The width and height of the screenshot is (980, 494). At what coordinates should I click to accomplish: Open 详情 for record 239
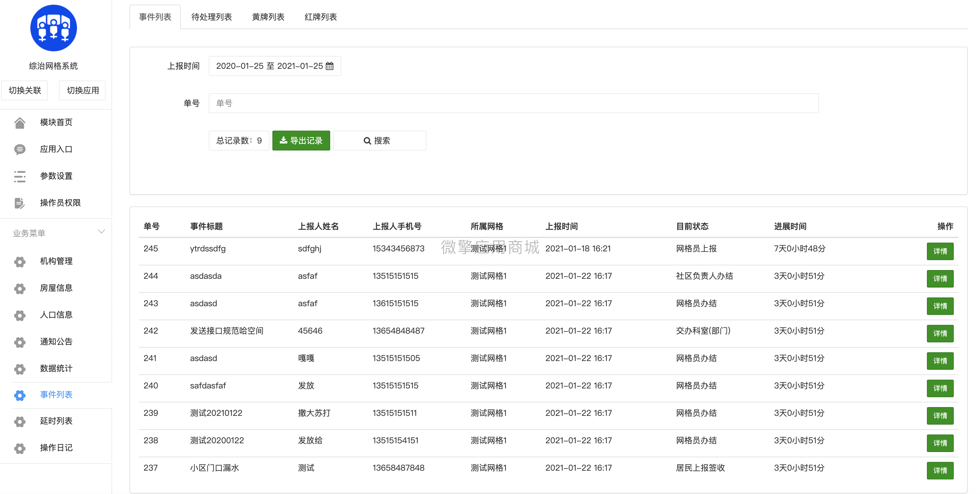coord(940,415)
